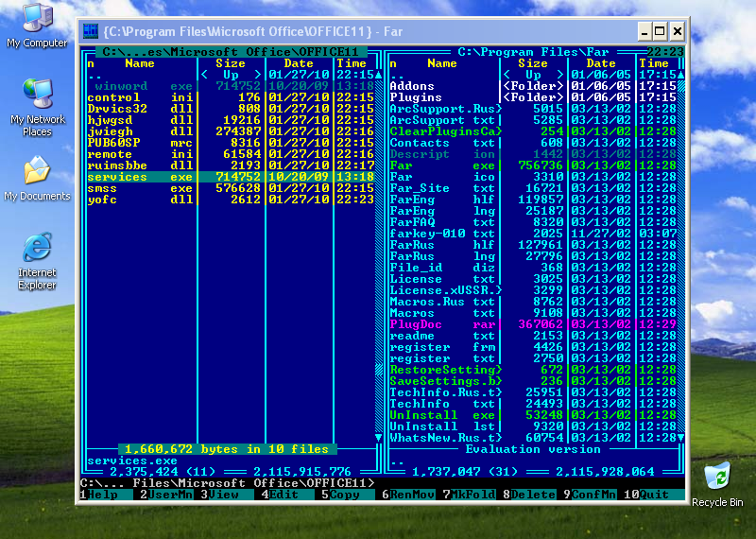Select Far ico file

(533, 177)
